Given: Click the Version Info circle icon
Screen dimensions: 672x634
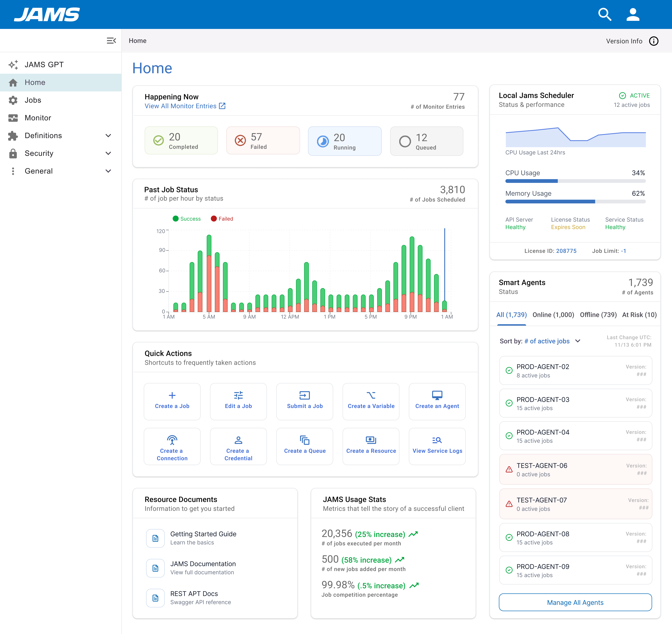Looking at the screenshot, I should point(654,41).
